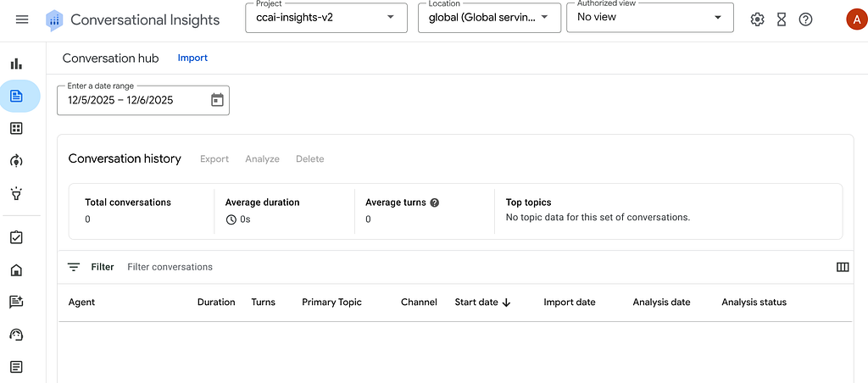Click the hourglass operations icon

[781, 20]
